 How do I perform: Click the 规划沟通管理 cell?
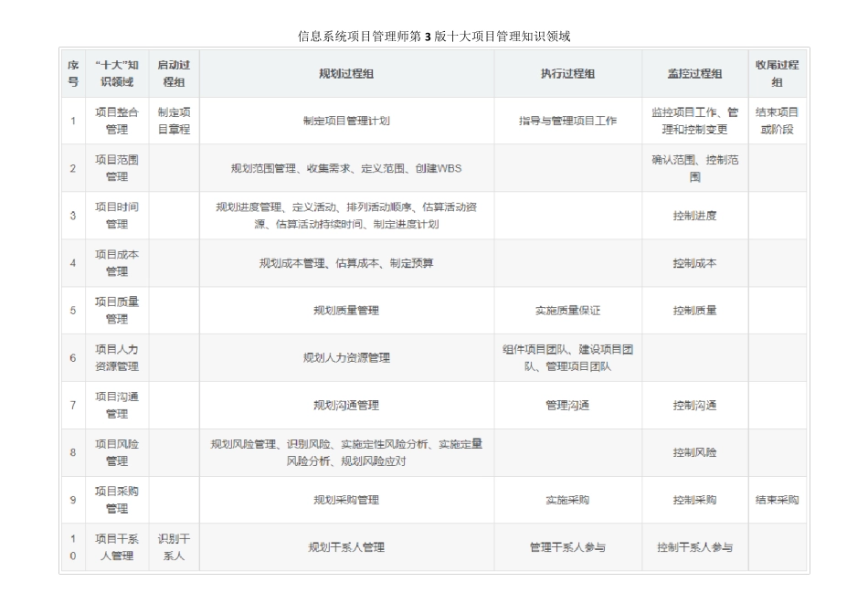(x=346, y=405)
